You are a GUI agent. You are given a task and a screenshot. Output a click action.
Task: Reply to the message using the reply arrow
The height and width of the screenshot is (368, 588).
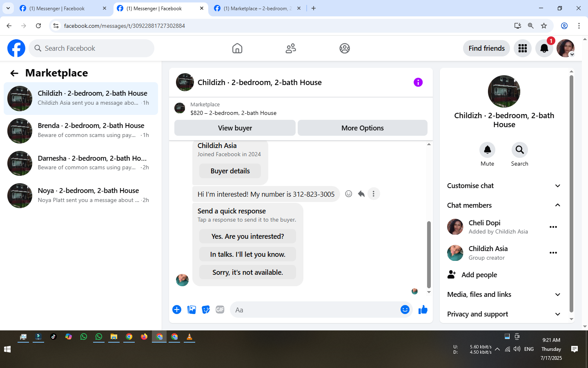pyautogui.click(x=361, y=194)
